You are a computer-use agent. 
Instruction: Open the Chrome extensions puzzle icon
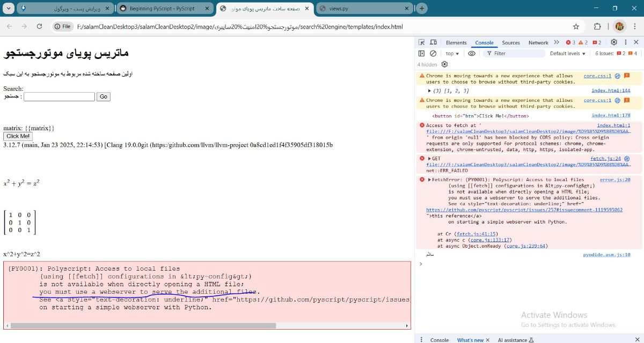[x=597, y=26]
